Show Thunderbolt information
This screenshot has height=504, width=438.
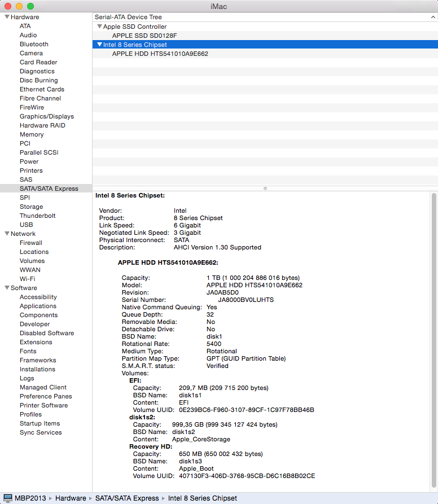(38, 216)
